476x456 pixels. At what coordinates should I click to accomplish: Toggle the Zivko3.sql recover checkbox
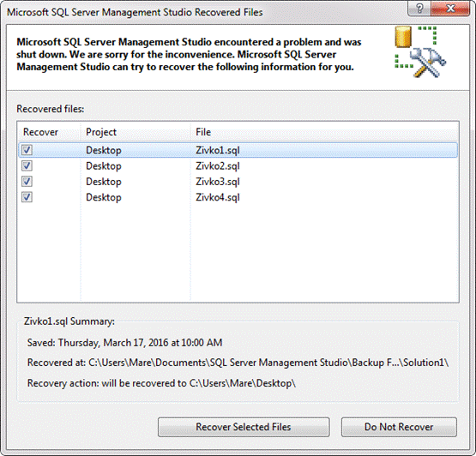tap(27, 182)
